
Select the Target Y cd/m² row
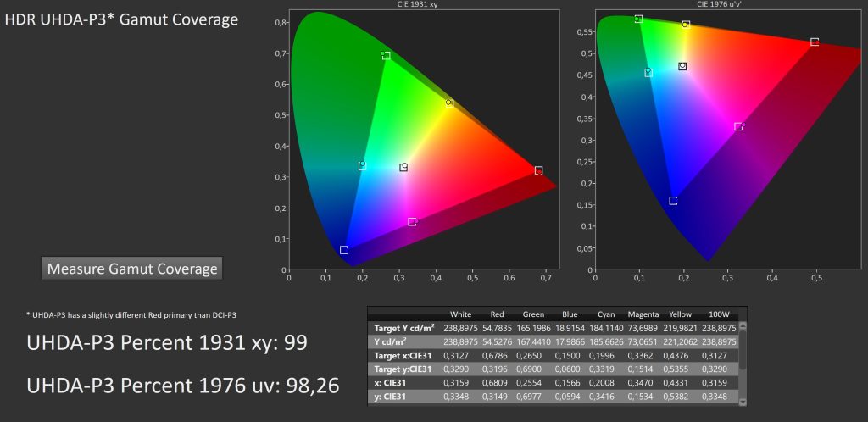tap(404, 327)
